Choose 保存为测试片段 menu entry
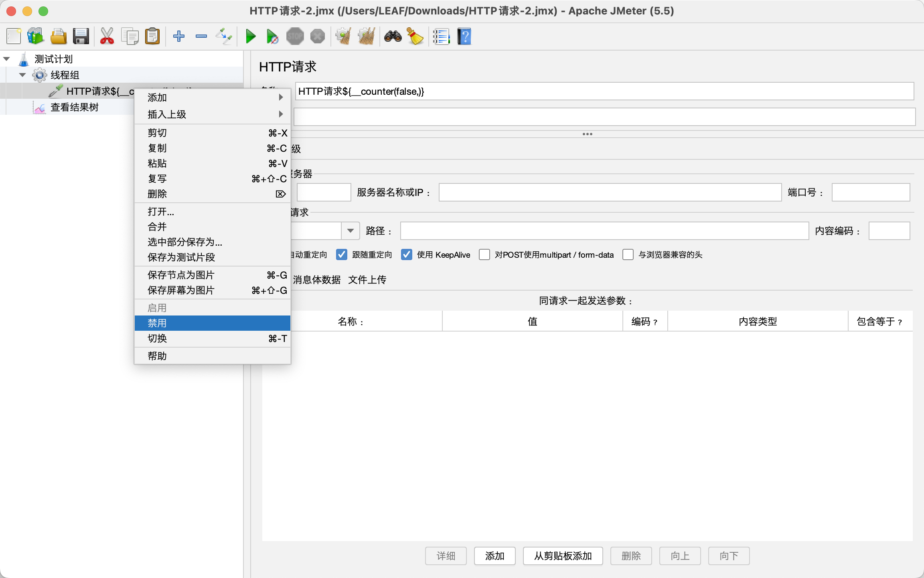This screenshot has width=924, height=578. [x=213, y=257]
